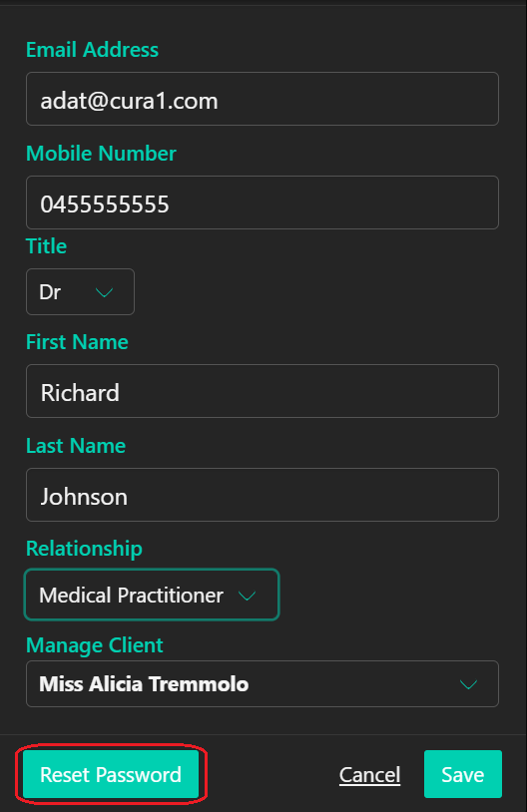This screenshot has height=812, width=527.
Task: Click the chevron arrow beside Medical Practitioner
Action: (x=248, y=597)
